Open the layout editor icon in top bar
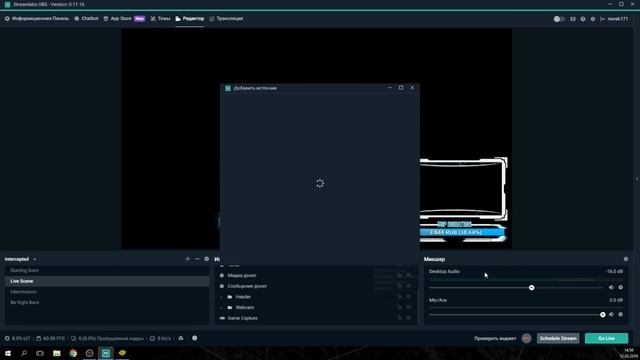The height and width of the screenshot is (360, 640). (573, 19)
